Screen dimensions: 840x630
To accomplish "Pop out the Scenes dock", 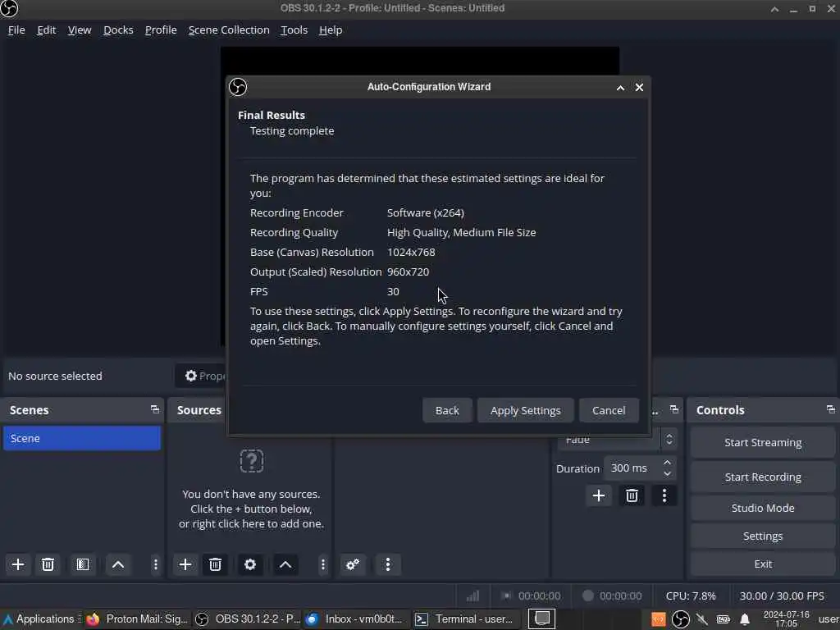I will [x=155, y=409].
